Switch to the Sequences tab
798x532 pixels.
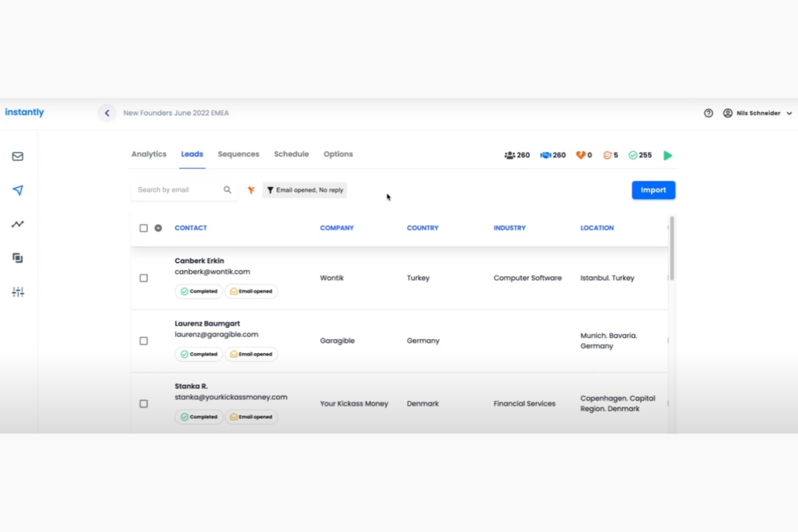[x=238, y=154]
